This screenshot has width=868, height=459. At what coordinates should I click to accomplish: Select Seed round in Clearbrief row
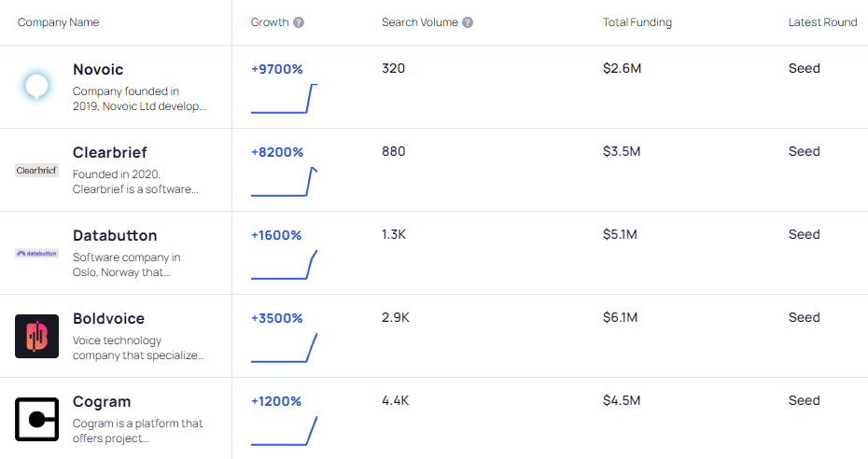click(x=805, y=151)
